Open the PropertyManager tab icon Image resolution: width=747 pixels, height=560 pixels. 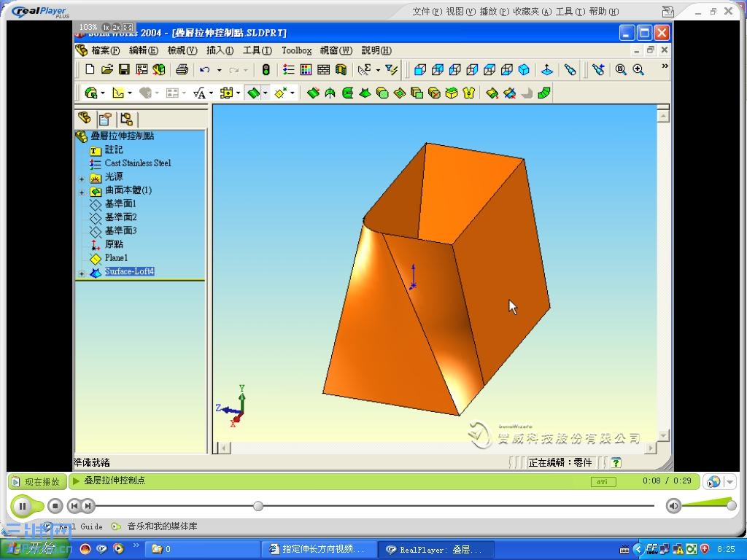click(105, 119)
